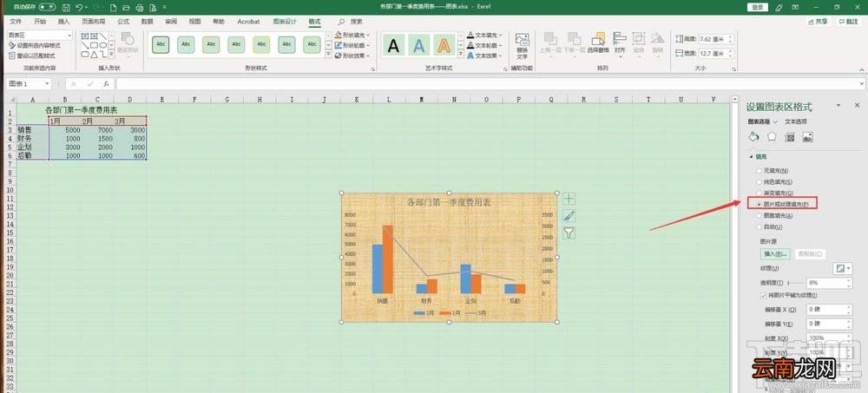Switch to 文本选项 tab in format pane

tap(796, 121)
